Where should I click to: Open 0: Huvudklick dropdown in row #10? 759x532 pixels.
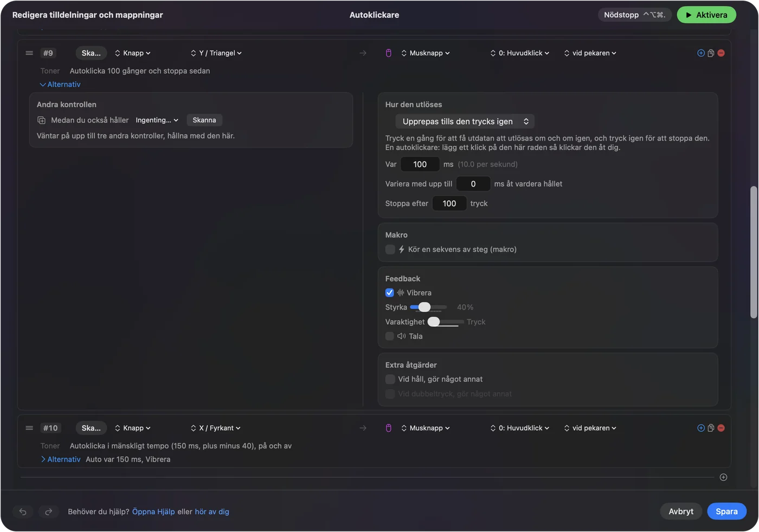(520, 428)
